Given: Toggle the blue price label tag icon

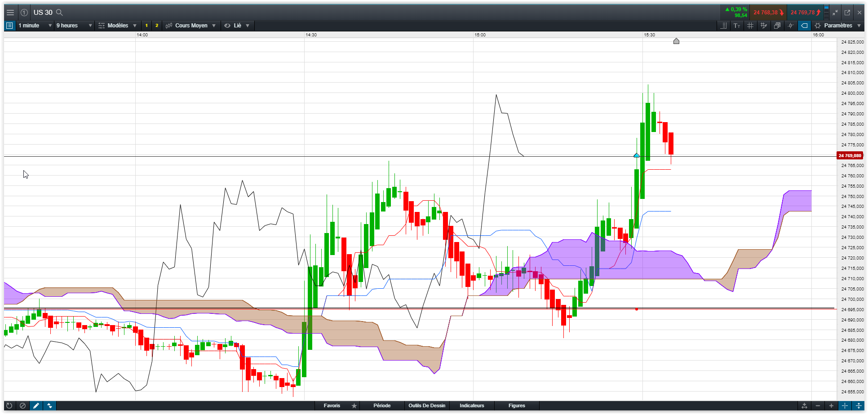Looking at the screenshot, I should click(804, 26).
